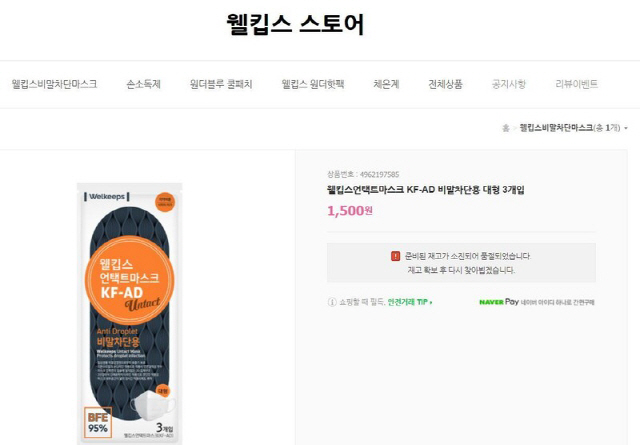Expand the 웰킵스비말차단마스크 category dropdown arrow
Screen dimensions: 640x445
(626, 128)
